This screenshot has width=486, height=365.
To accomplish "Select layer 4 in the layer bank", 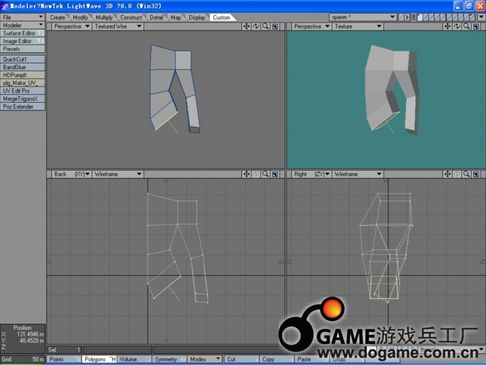I will coord(437,17).
